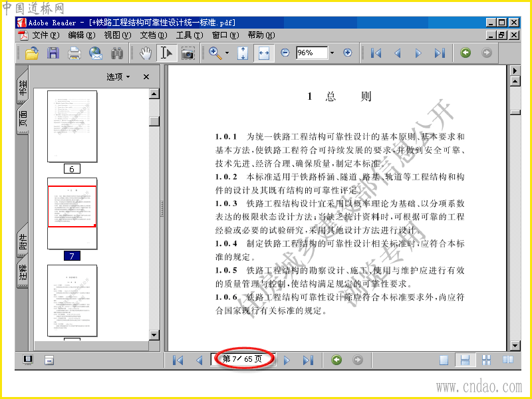The width and height of the screenshot is (532, 399).
Task: Click thumbnail panel scroll up arrow
Action: pos(154,94)
